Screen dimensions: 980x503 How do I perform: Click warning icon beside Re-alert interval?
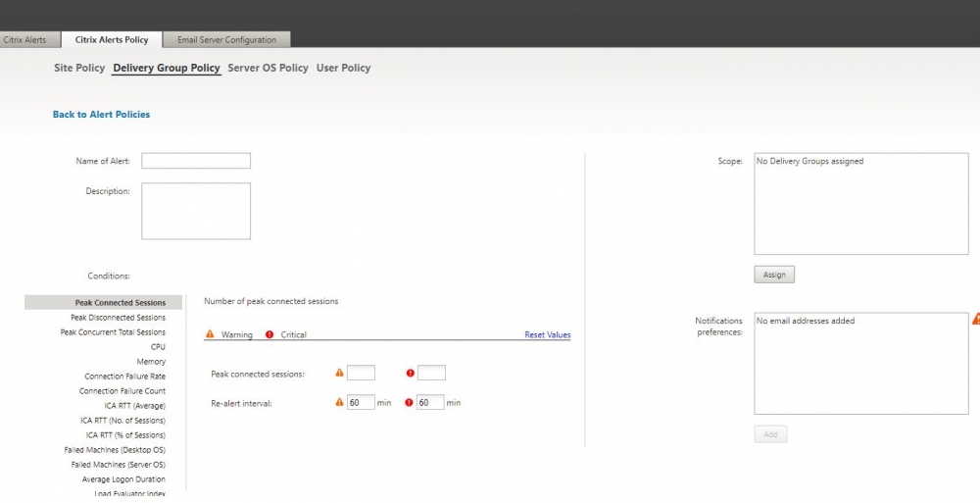click(339, 402)
